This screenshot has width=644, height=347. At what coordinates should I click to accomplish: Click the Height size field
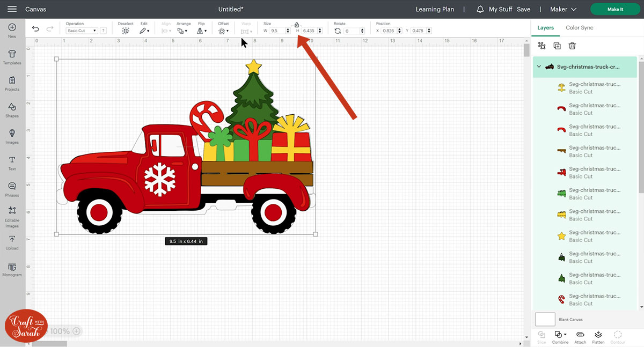tap(310, 31)
